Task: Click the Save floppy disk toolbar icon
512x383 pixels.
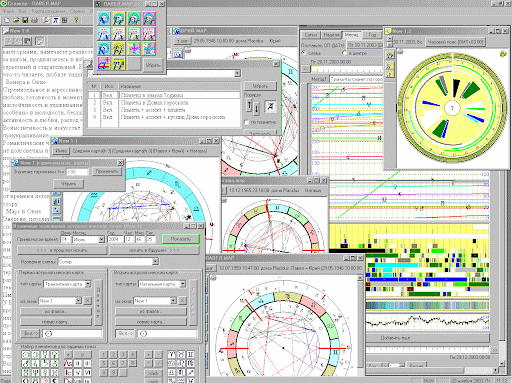Action: (x=25, y=20)
